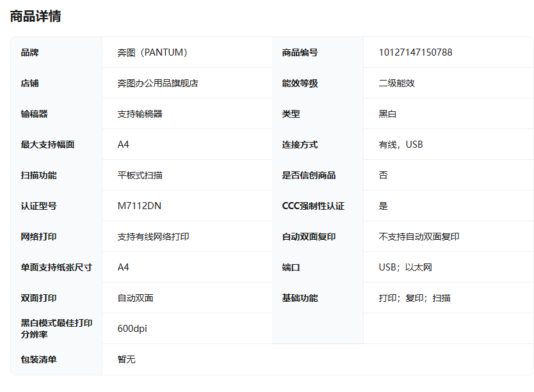Image resolution: width=534 pixels, height=392 pixels.
Task: Click product number 10127147150788
Action: 416,52
